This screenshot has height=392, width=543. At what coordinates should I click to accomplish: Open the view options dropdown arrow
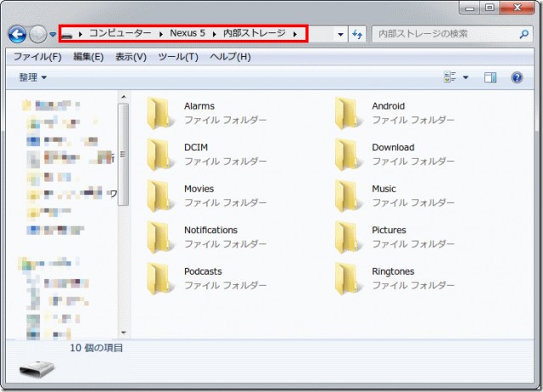pos(466,77)
